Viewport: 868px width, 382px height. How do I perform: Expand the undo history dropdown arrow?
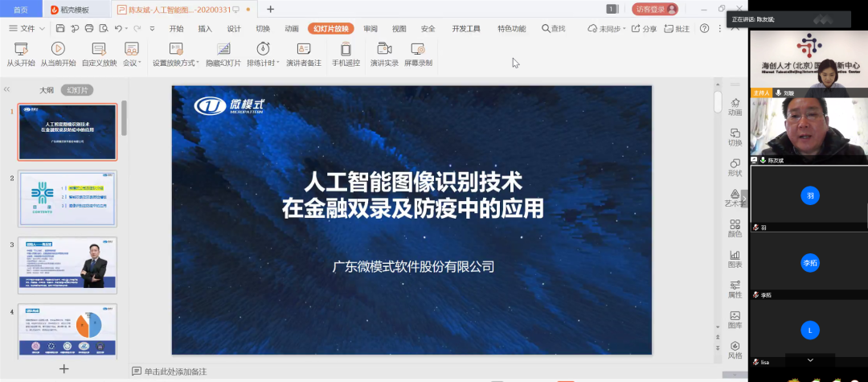pyautogui.click(x=126, y=29)
